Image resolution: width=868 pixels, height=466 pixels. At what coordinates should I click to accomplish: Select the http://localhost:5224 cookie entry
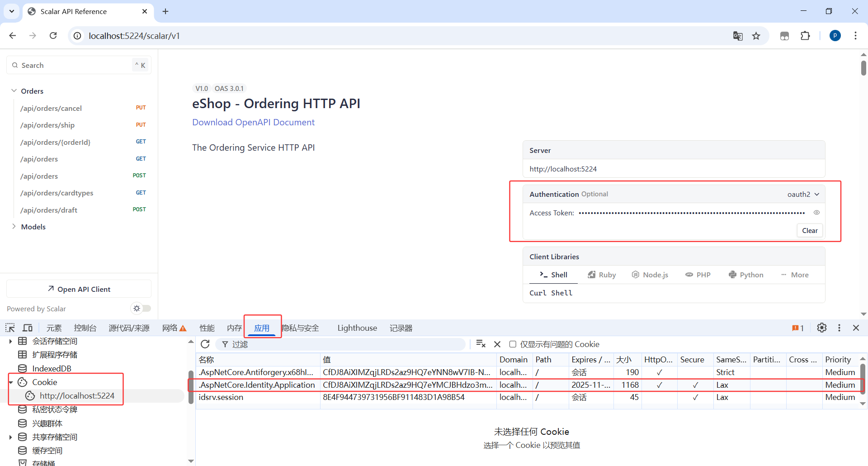coord(77,396)
